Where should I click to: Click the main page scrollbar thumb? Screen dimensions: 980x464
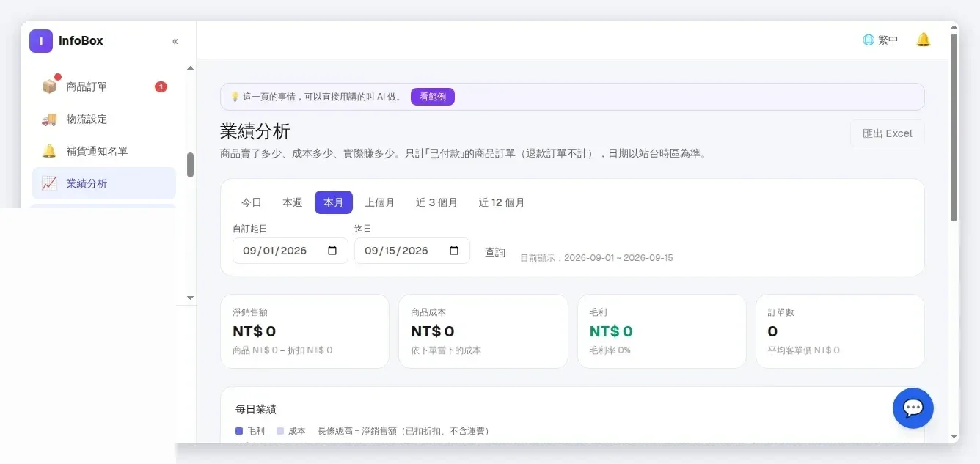[x=954, y=127]
